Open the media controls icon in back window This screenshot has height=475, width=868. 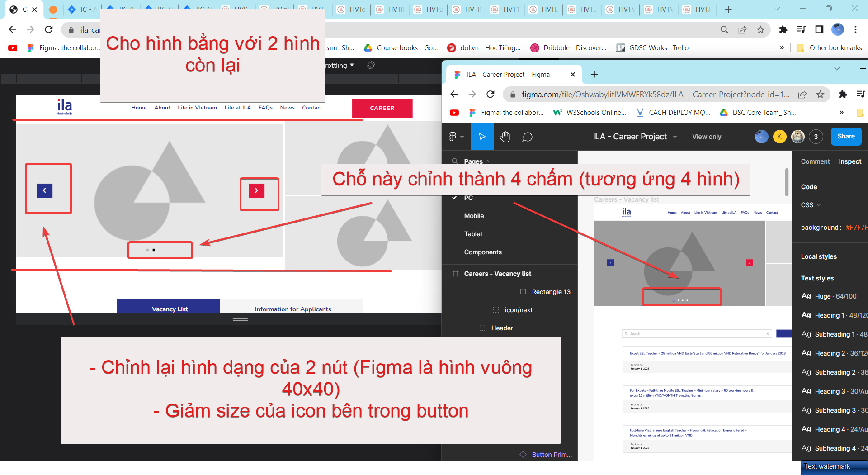coord(801,29)
